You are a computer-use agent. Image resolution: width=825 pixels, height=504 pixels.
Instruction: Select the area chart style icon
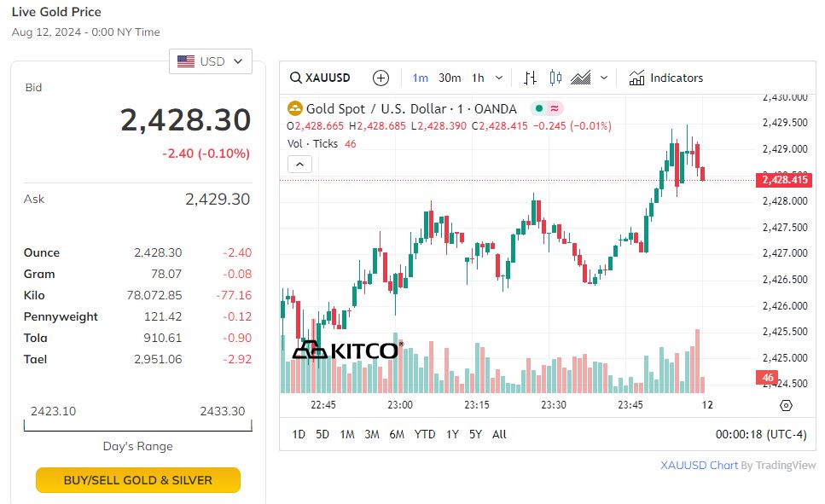[x=581, y=78]
